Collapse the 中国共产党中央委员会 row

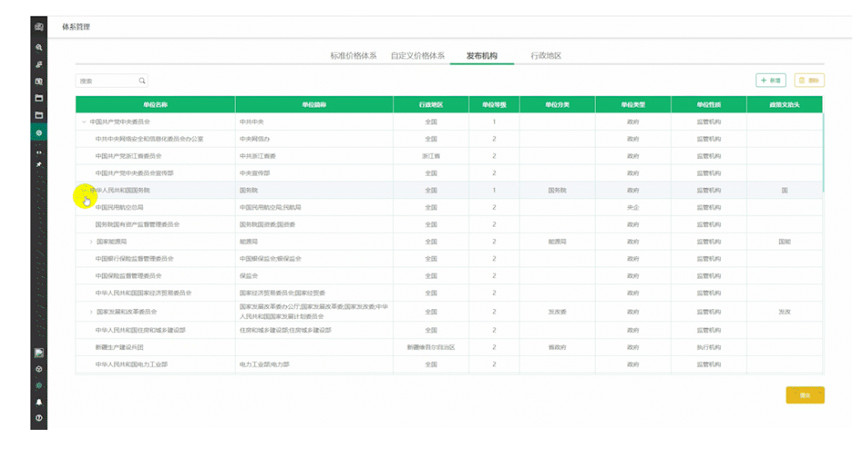[83, 122]
